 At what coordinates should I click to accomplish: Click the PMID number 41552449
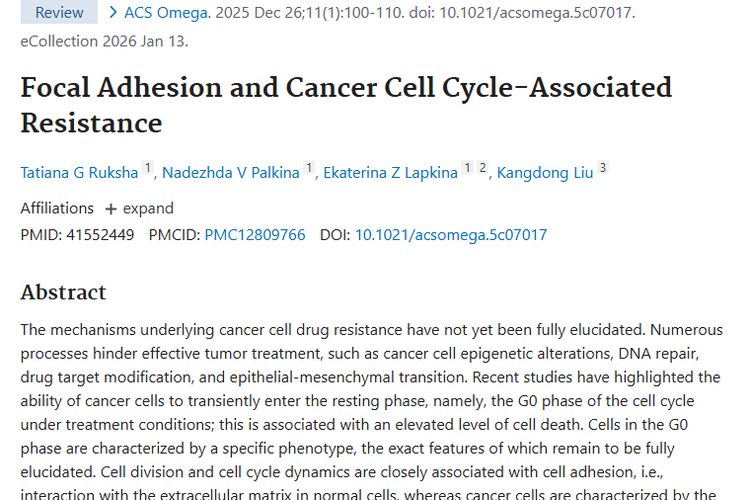[x=98, y=235]
